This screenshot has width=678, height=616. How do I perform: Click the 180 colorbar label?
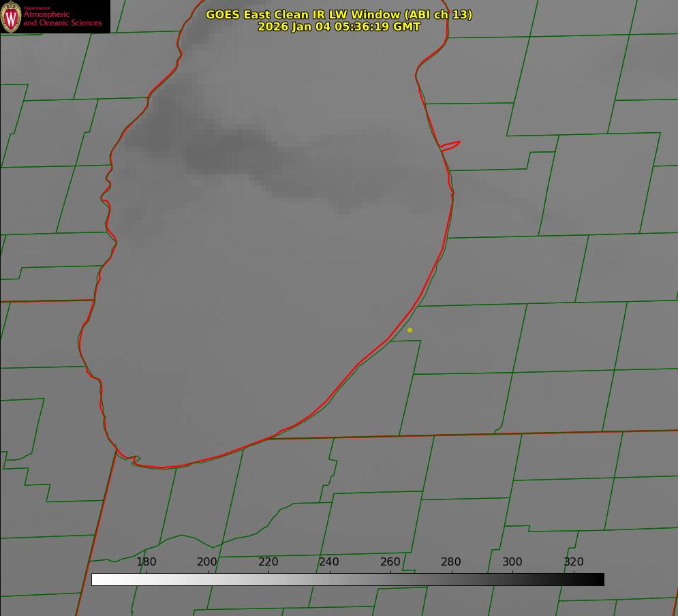pos(146,562)
